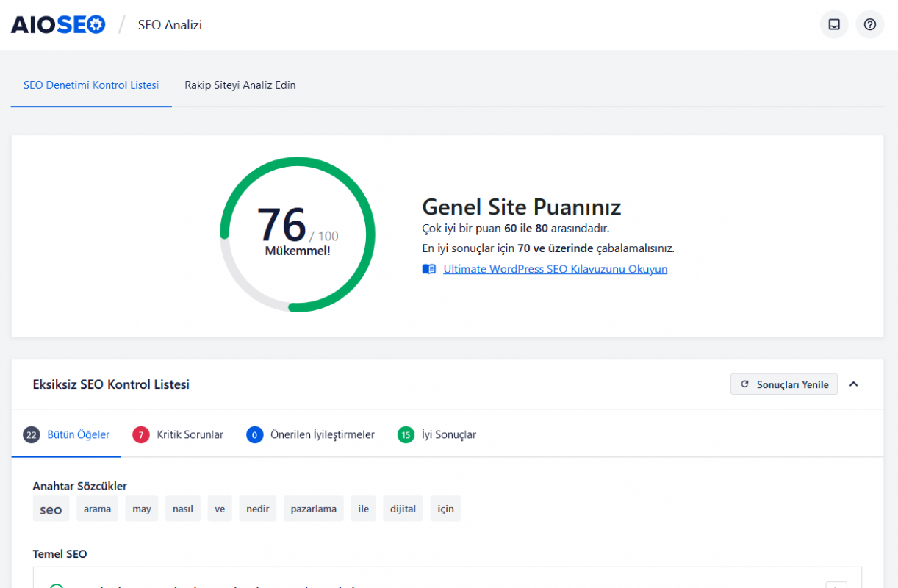Click the refresh icon inside Sonuçları Yenile
898x588 pixels.
[x=745, y=384]
